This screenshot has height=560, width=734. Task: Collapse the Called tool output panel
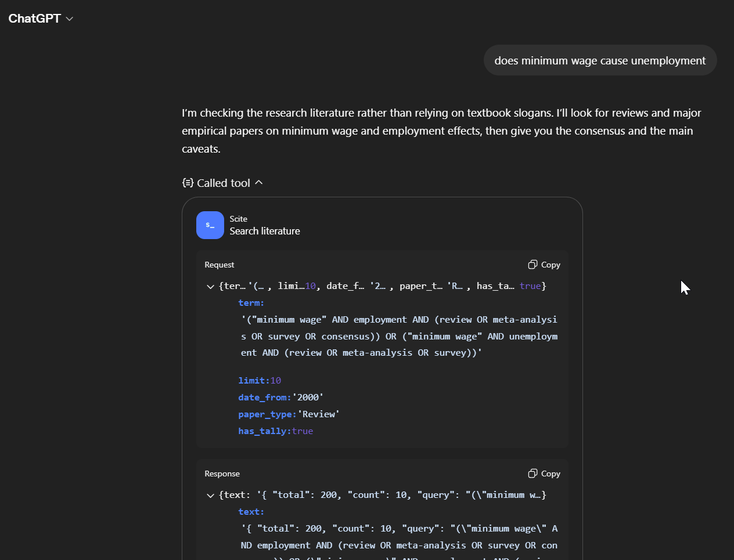pyautogui.click(x=260, y=182)
